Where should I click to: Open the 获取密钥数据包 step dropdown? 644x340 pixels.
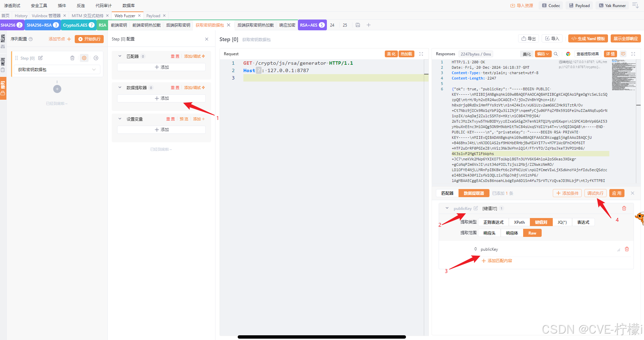57,69
